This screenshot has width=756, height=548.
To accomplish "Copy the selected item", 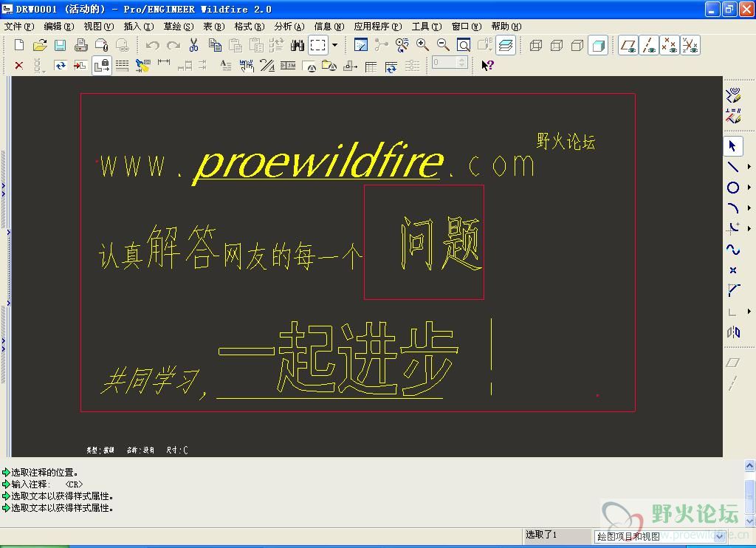I will (x=215, y=45).
